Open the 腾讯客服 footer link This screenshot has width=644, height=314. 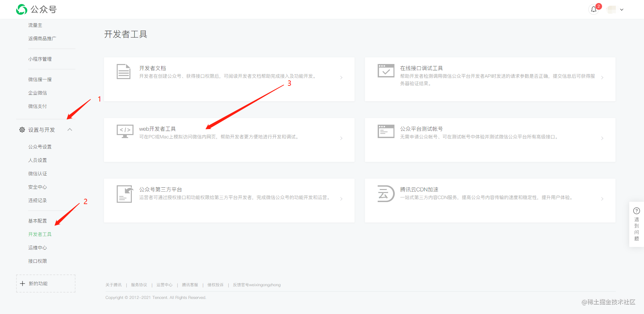pos(190,285)
